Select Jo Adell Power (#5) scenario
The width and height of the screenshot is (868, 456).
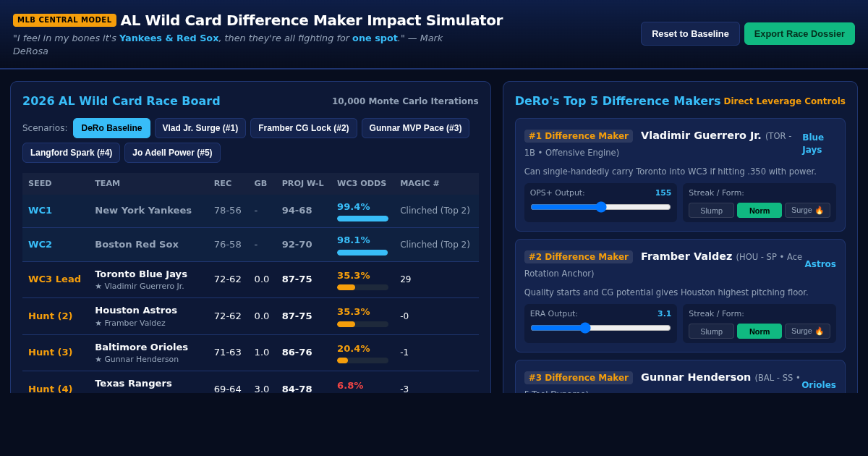tap(172, 153)
